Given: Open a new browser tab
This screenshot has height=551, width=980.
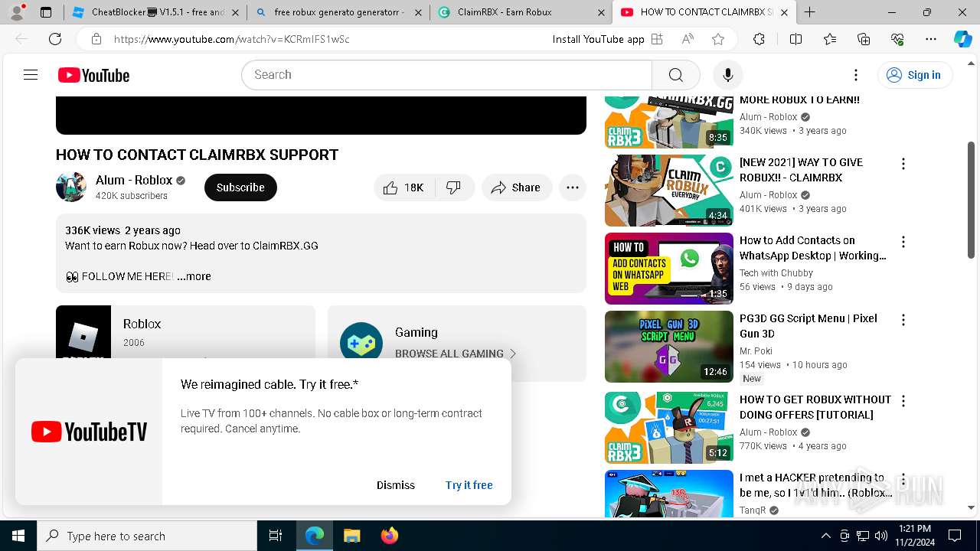Looking at the screenshot, I should [x=809, y=12].
